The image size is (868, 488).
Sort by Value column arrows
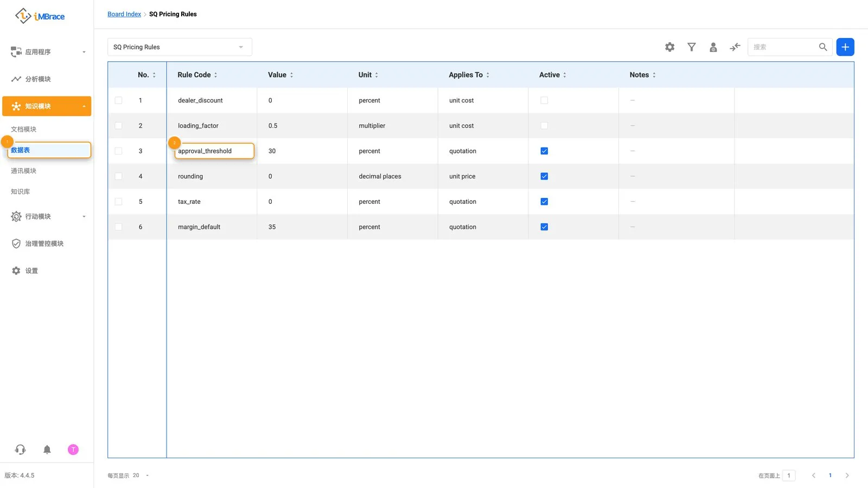(291, 75)
